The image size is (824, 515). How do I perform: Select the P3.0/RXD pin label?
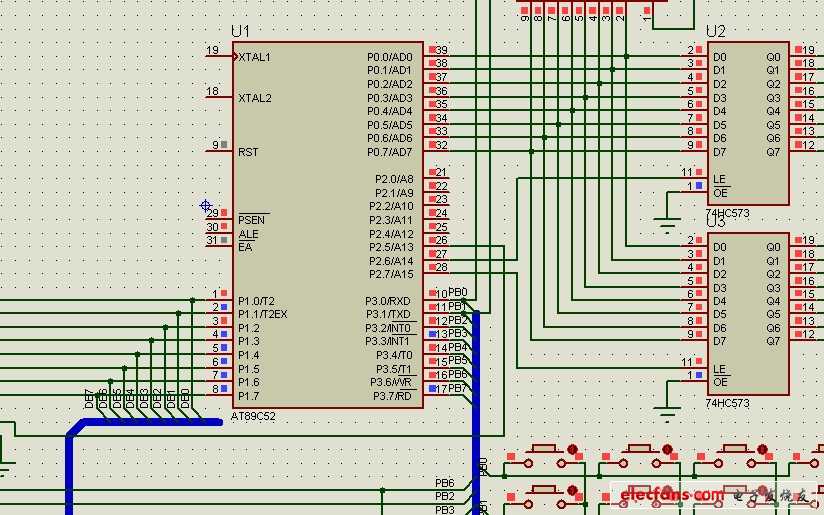(x=388, y=301)
